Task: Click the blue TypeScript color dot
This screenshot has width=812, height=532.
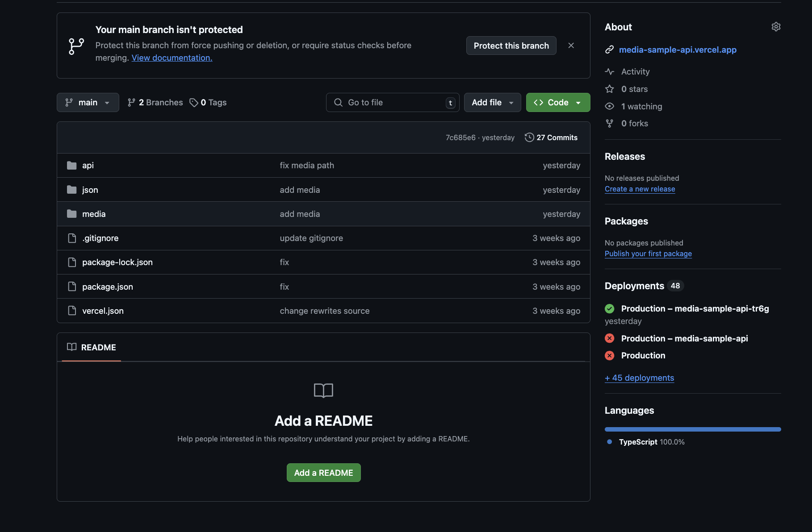Action: 609,442
